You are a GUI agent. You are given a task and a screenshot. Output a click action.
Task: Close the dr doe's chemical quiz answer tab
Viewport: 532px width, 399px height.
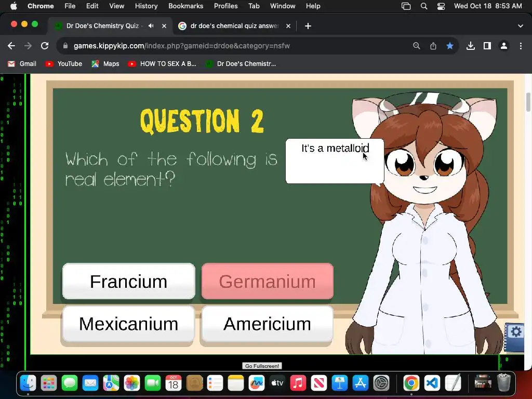288,26
